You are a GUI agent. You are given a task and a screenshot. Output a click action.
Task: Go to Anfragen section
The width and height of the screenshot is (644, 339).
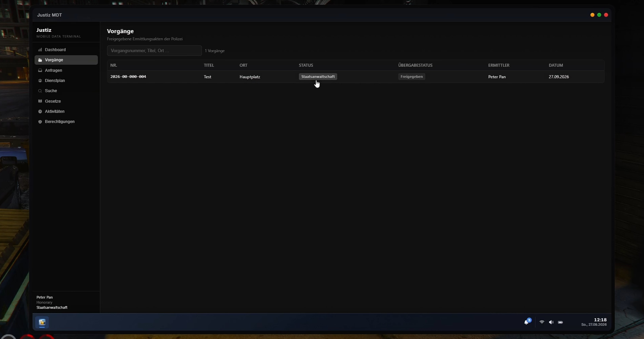click(66, 71)
